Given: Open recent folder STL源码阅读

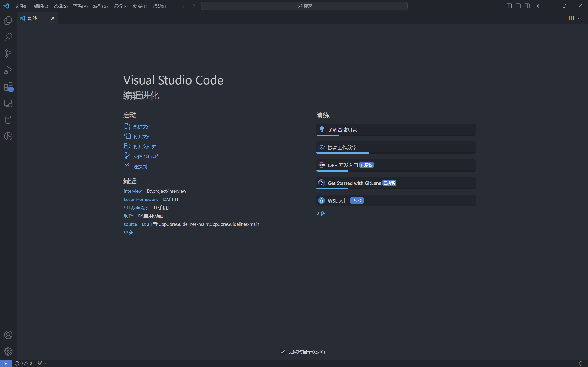Looking at the screenshot, I should click(x=136, y=208).
